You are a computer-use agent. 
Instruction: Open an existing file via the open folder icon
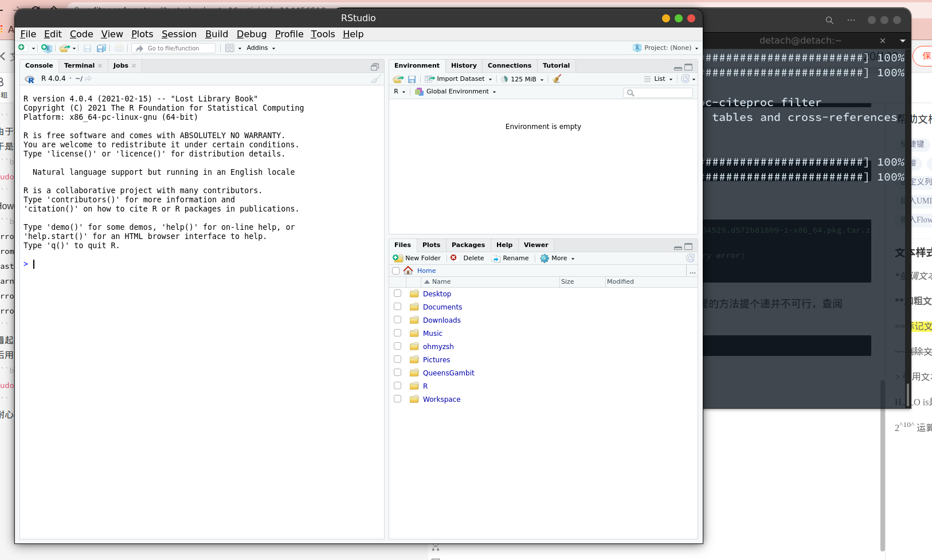coord(64,48)
